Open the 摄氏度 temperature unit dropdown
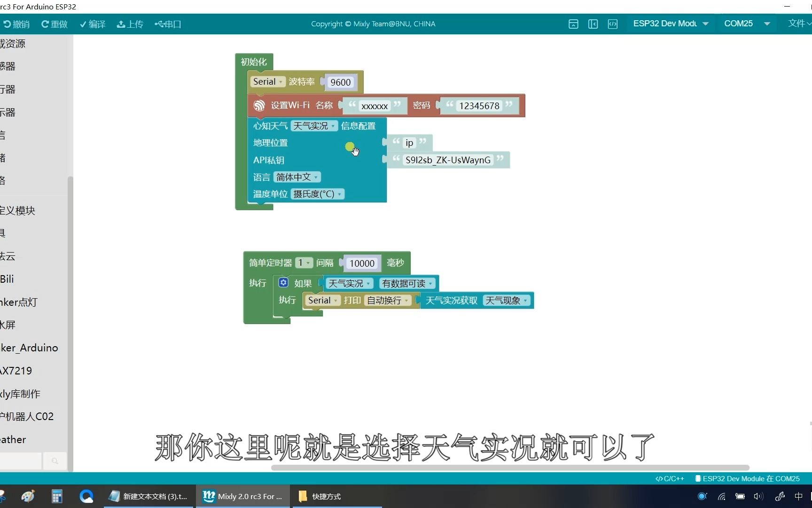Screen dimensions: 812x508 [318, 194]
